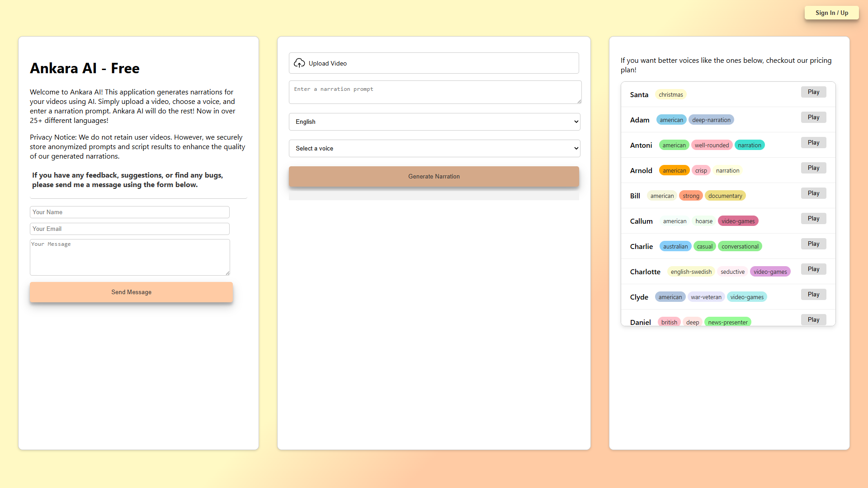Open Sign In / Up

[832, 13]
